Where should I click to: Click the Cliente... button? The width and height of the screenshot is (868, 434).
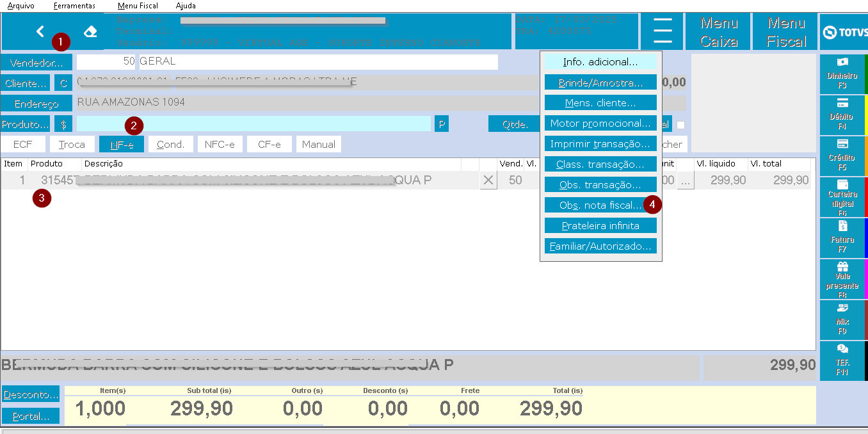[26, 83]
